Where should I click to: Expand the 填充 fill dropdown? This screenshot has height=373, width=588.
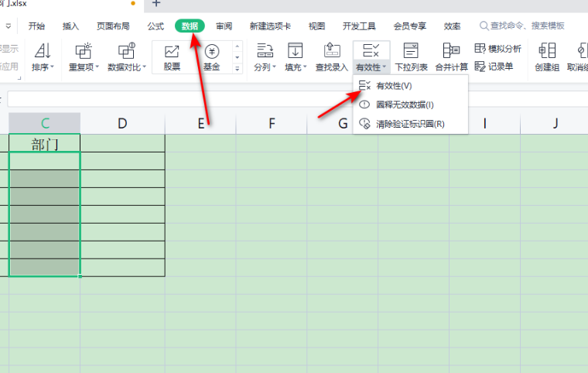[x=295, y=67]
